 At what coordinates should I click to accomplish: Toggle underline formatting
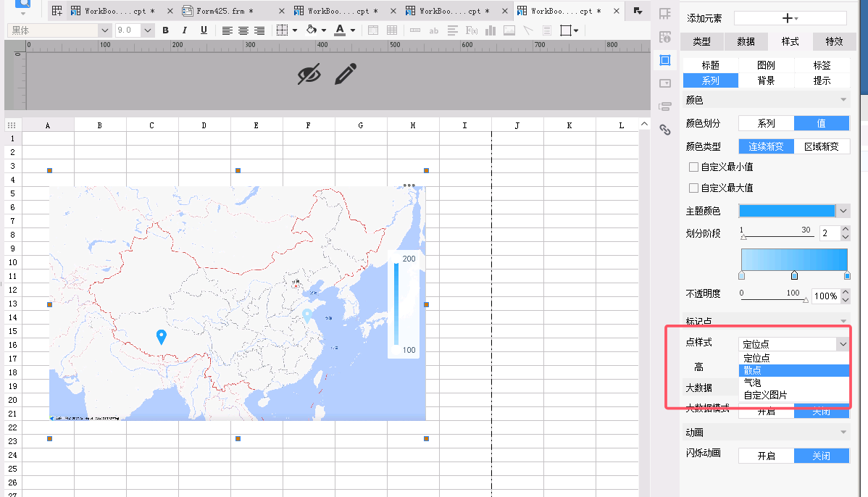click(204, 30)
